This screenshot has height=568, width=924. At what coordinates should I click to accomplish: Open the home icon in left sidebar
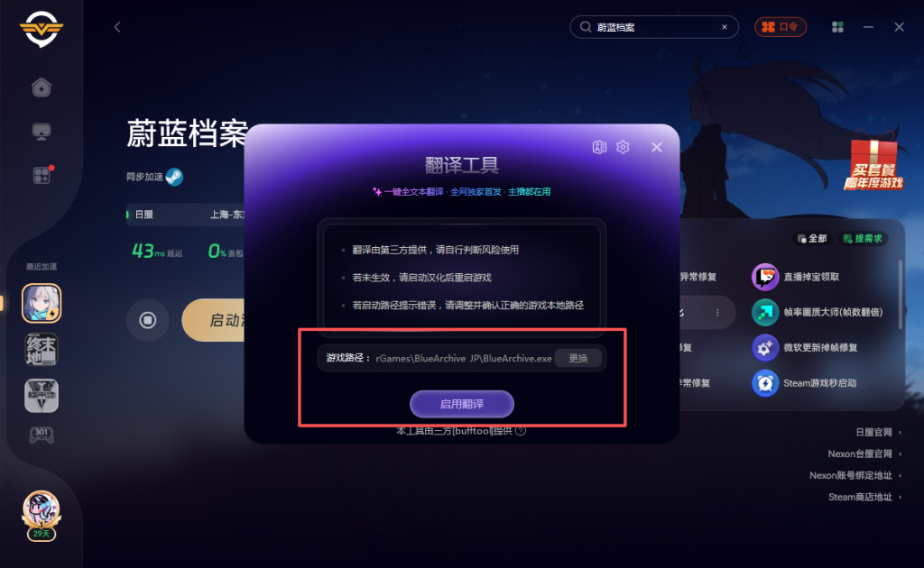coord(42,87)
